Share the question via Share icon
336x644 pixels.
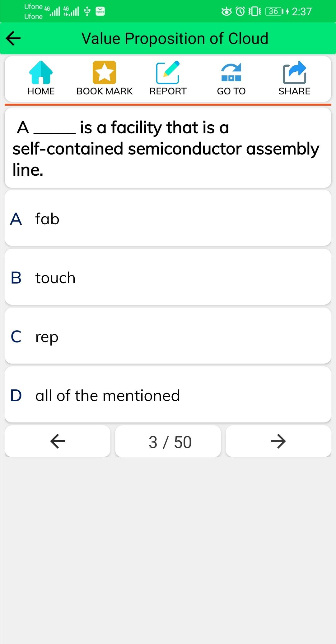294,73
